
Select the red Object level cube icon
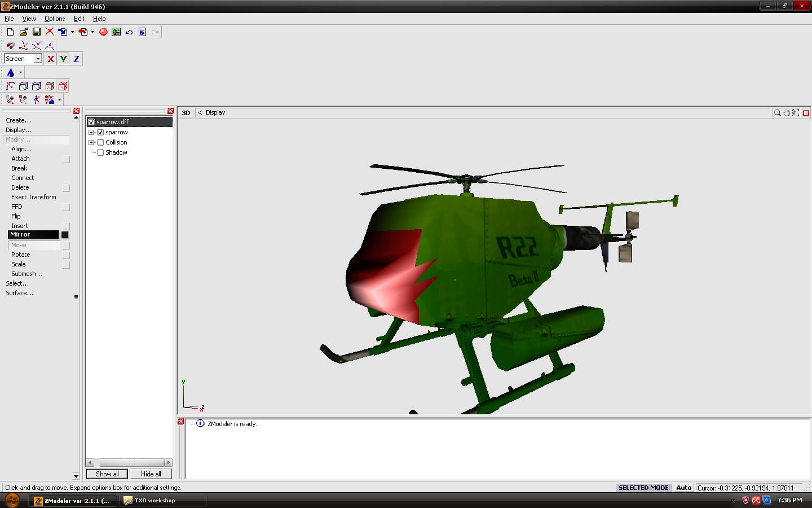click(63, 86)
